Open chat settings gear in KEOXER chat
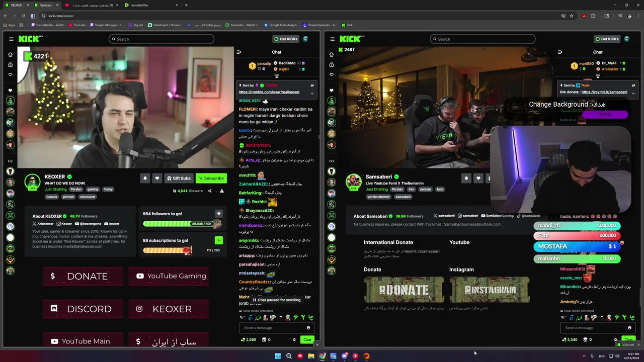644x362 pixels. pyautogui.click(x=294, y=339)
